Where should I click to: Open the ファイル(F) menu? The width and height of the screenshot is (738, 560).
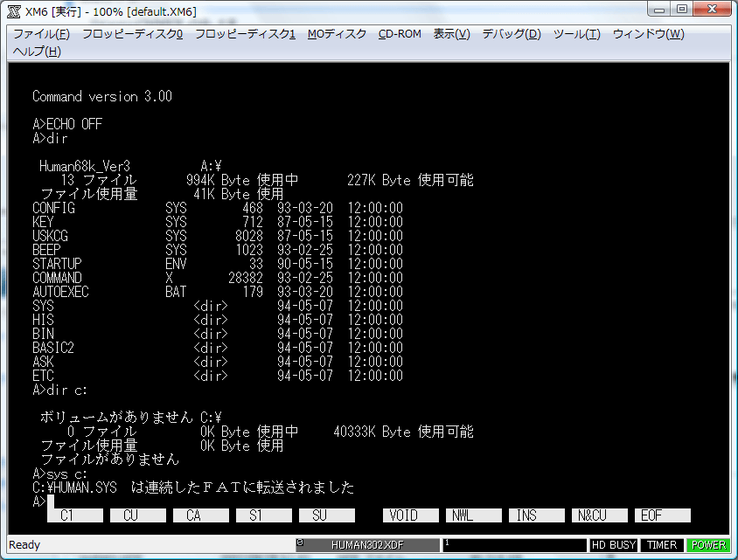pyautogui.click(x=41, y=34)
